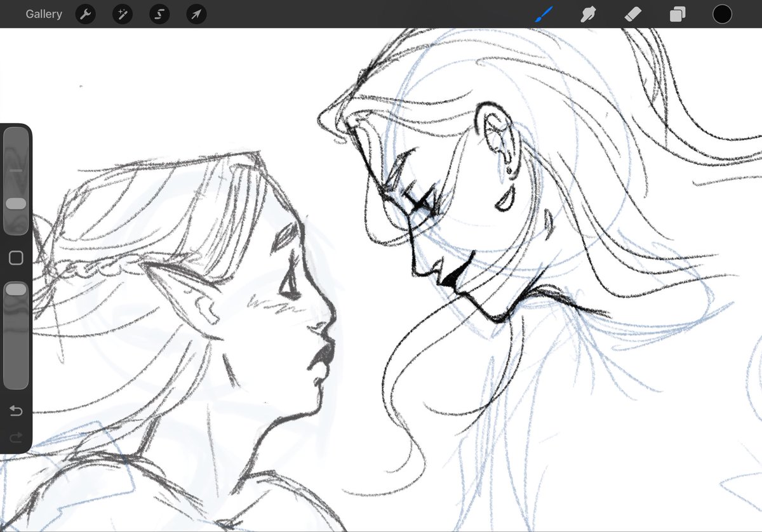Viewport: 762px width, 532px height.
Task: Undo the last stroke
Action: [x=16, y=411]
